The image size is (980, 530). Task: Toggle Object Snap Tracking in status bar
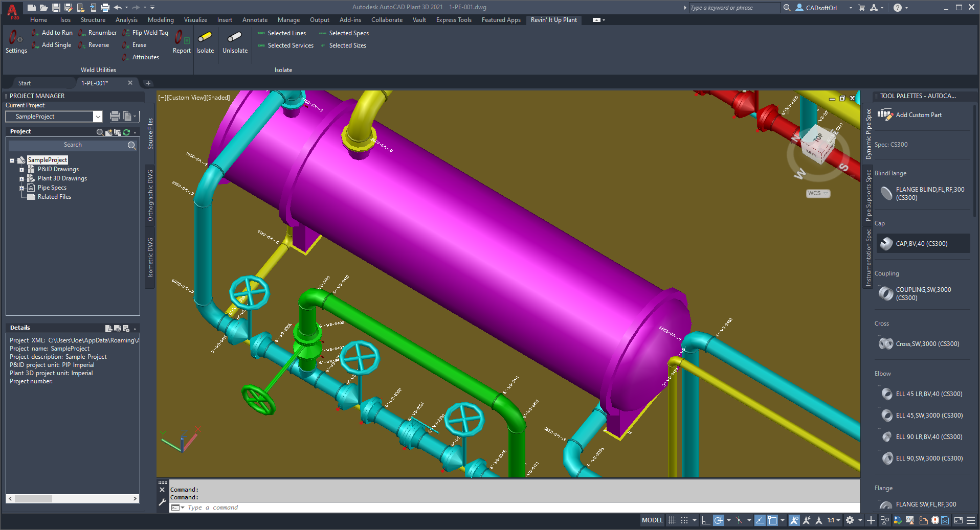tap(760, 520)
